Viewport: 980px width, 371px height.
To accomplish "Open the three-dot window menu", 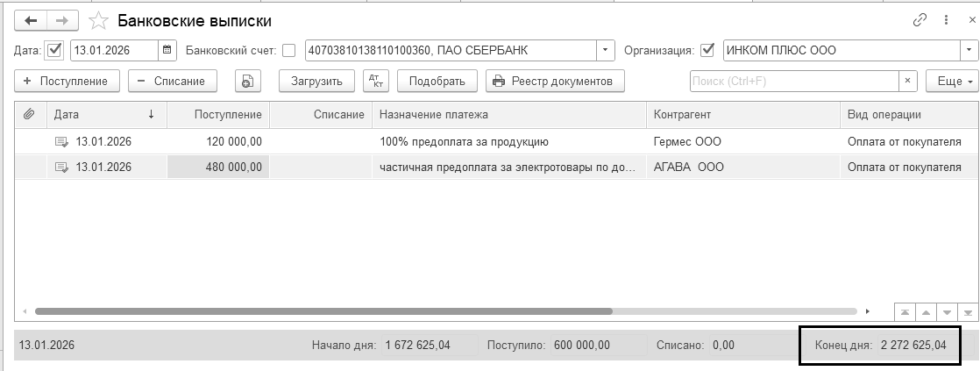I will click(947, 19).
